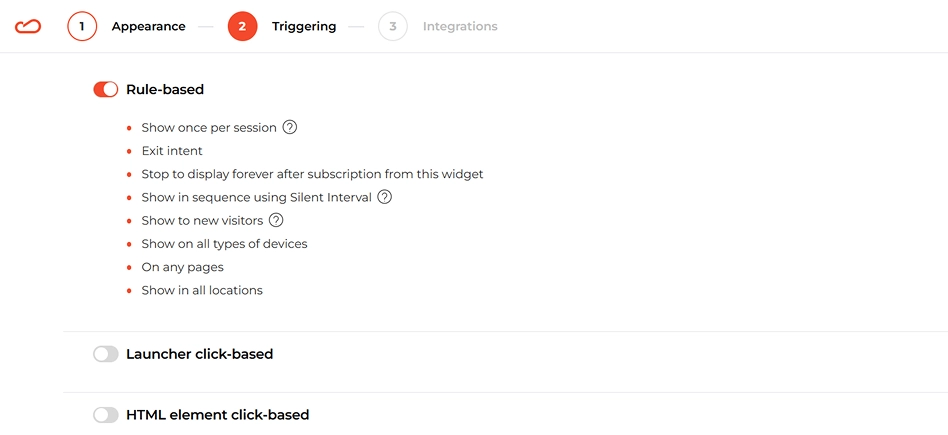
Task: Enable the Launcher click-based toggle
Action: [x=106, y=354]
